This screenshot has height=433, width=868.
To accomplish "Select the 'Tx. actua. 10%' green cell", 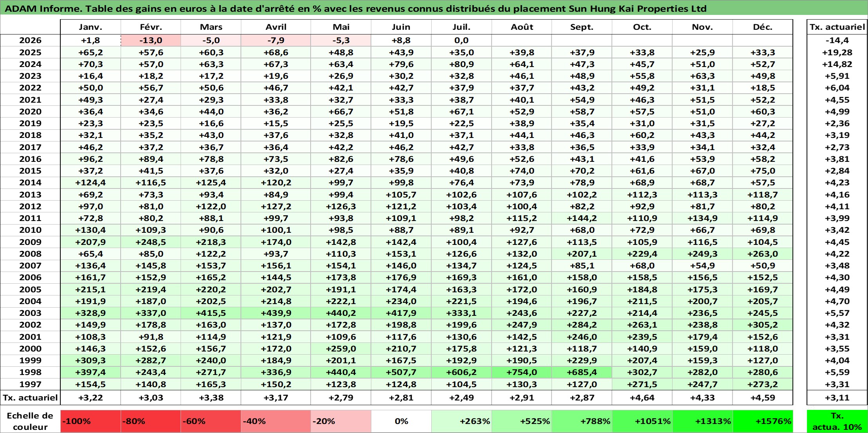I will click(x=837, y=421).
